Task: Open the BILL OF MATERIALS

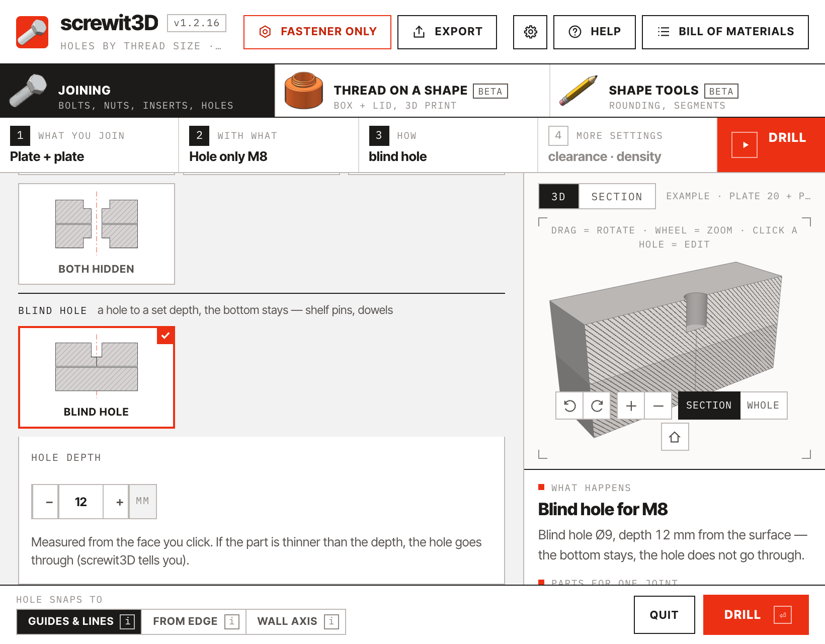Action: pos(725,32)
